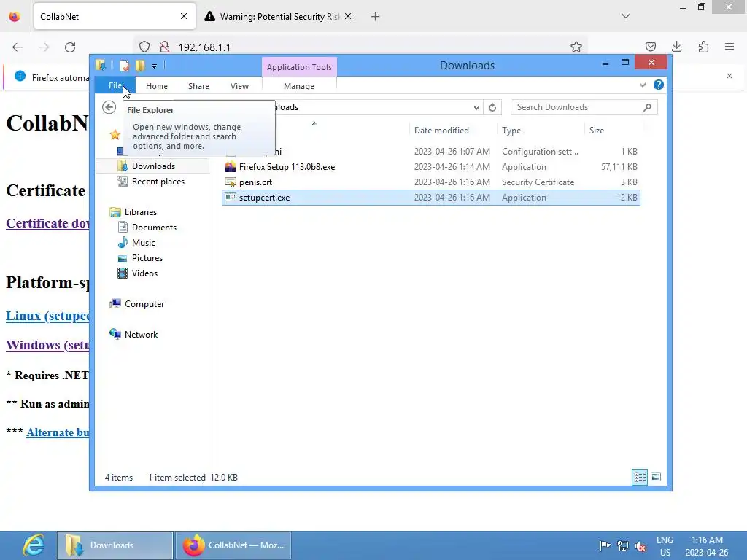Sort files by Size column header

pyautogui.click(x=597, y=131)
